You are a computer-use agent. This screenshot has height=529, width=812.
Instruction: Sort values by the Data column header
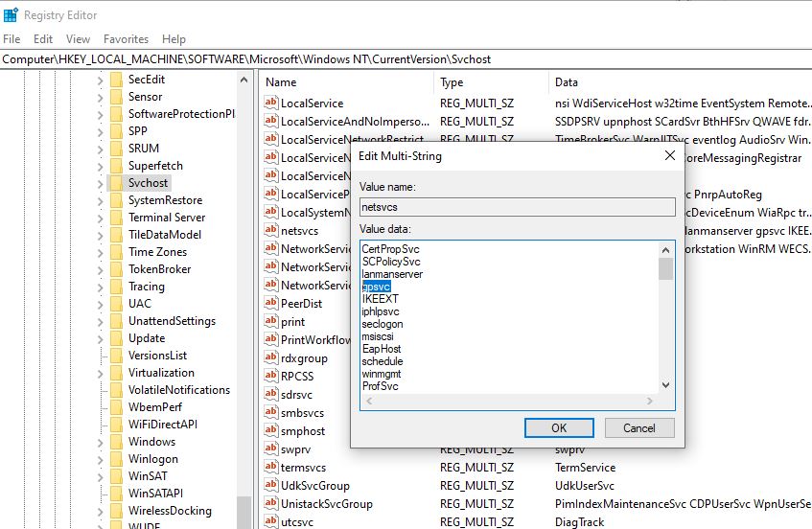(680, 82)
